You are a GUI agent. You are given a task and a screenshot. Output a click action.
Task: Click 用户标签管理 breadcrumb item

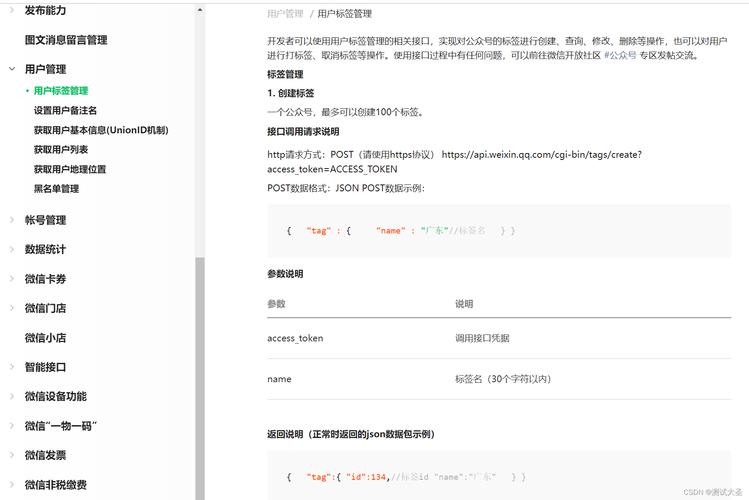point(344,14)
